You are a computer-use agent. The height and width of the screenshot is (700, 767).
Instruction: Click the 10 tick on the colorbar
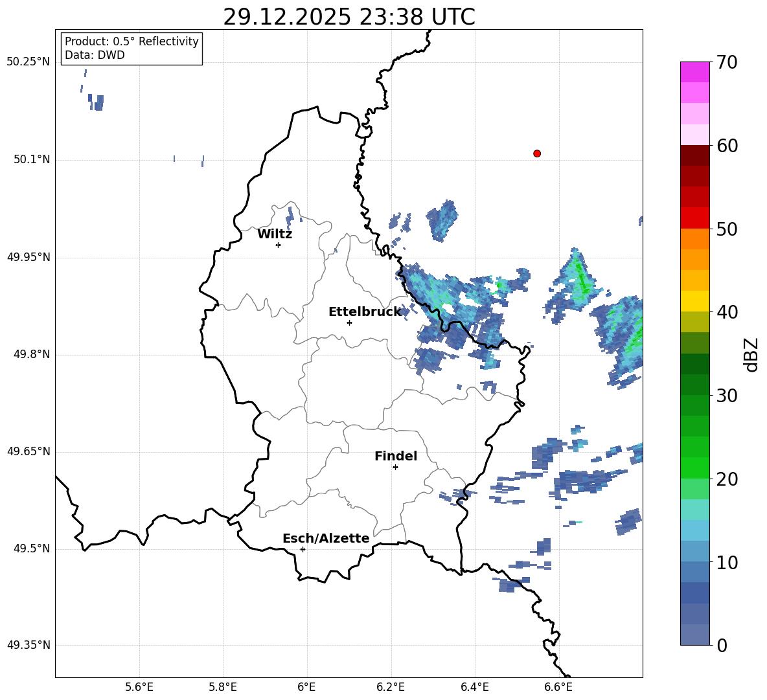[727, 562]
